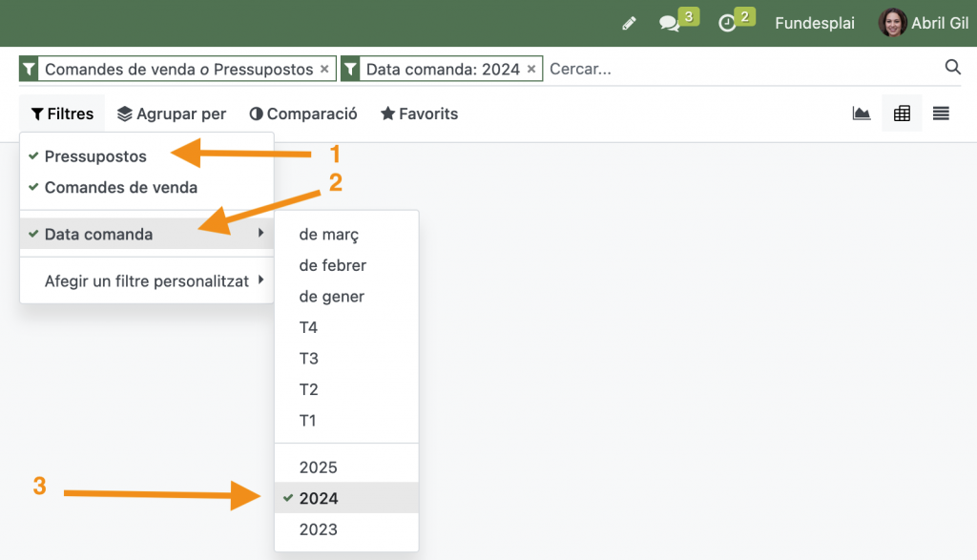977x560 pixels.
Task: Expand Afegir un filtre personalitzat submenu
Action: coord(146,281)
